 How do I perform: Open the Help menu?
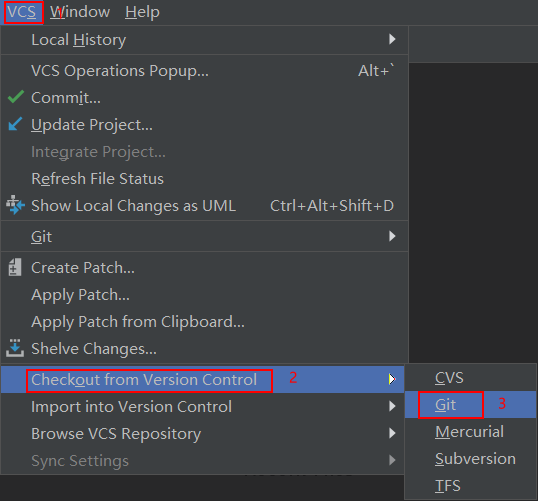tap(142, 12)
